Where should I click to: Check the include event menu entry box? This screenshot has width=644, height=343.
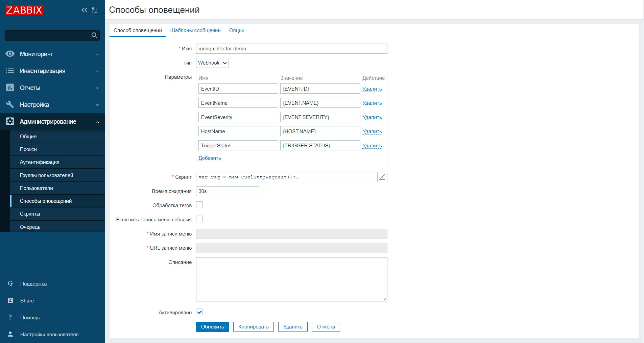click(199, 219)
